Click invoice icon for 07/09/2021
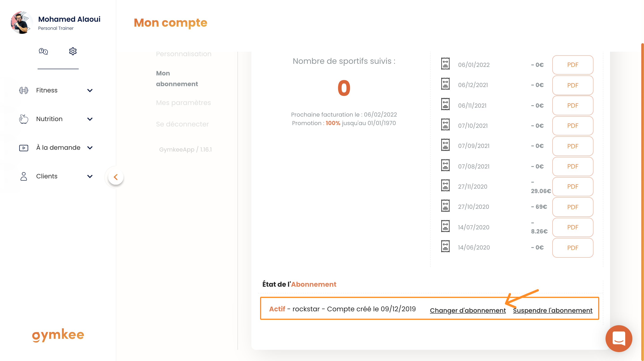The height and width of the screenshot is (361, 644). pyautogui.click(x=445, y=145)
